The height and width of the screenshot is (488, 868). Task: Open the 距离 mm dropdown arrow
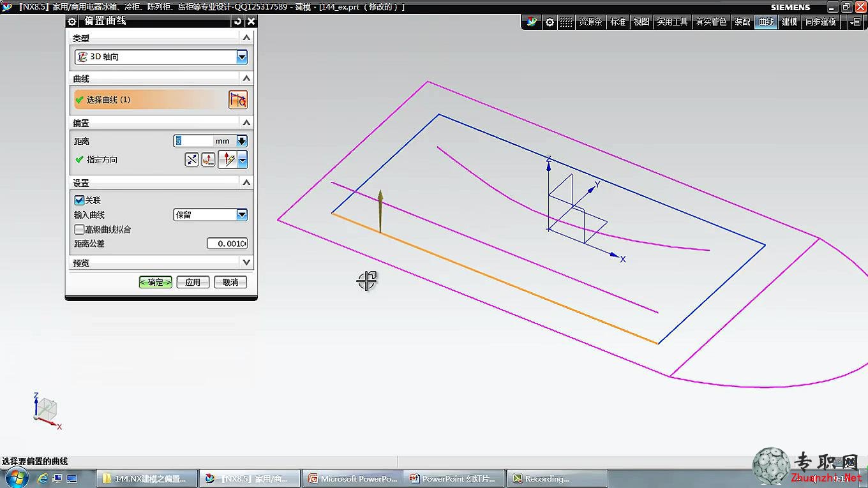(242, 141)
